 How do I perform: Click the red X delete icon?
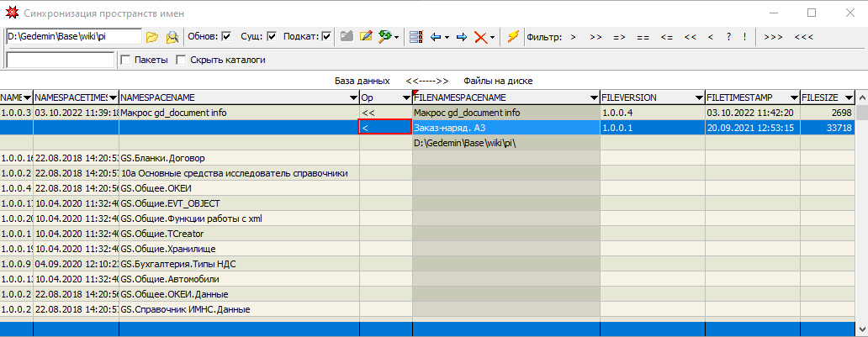pyautogui.click(x=480, y=37)
